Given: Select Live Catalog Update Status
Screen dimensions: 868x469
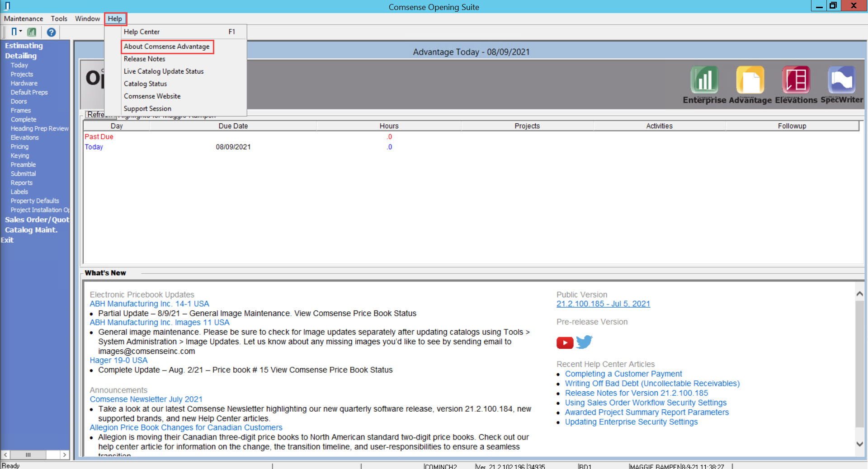Looking at the screenshot, I should 164,71.
